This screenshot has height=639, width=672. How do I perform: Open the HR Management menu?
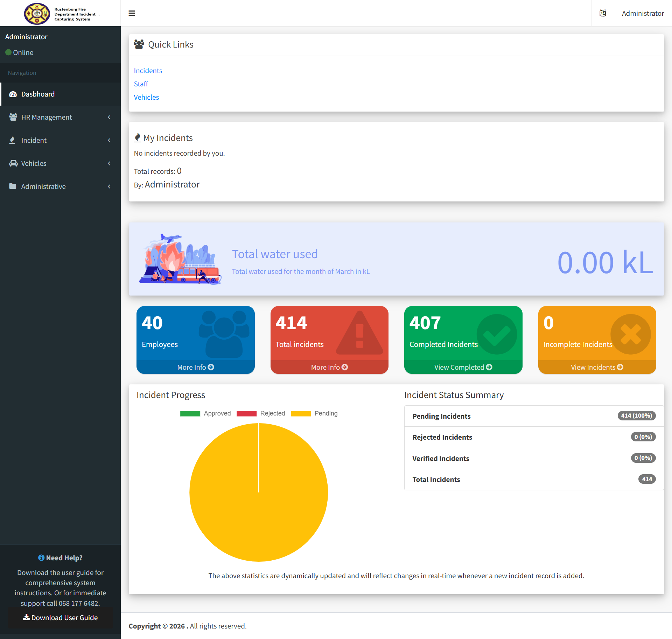[61, 117]
